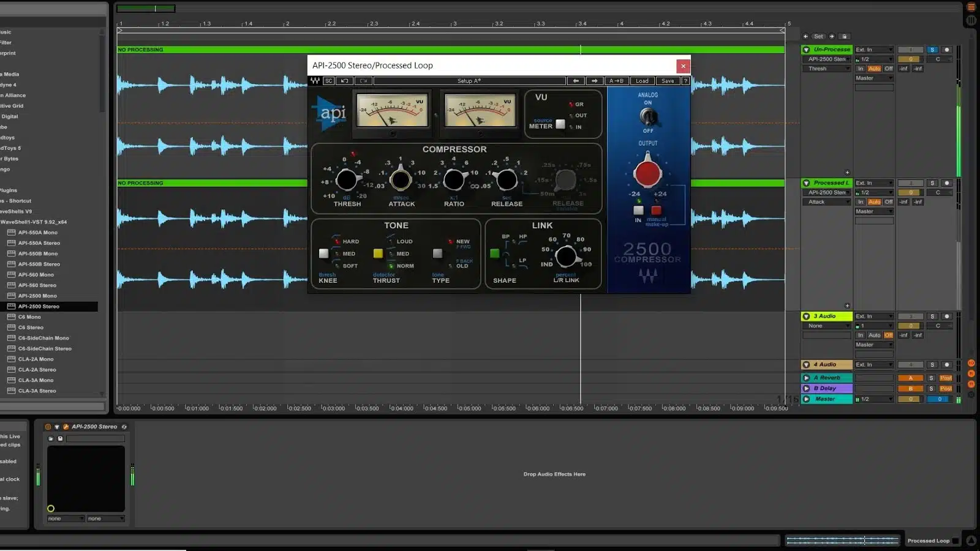
Task: Click the Set locator button
Action: pos(818,36)
